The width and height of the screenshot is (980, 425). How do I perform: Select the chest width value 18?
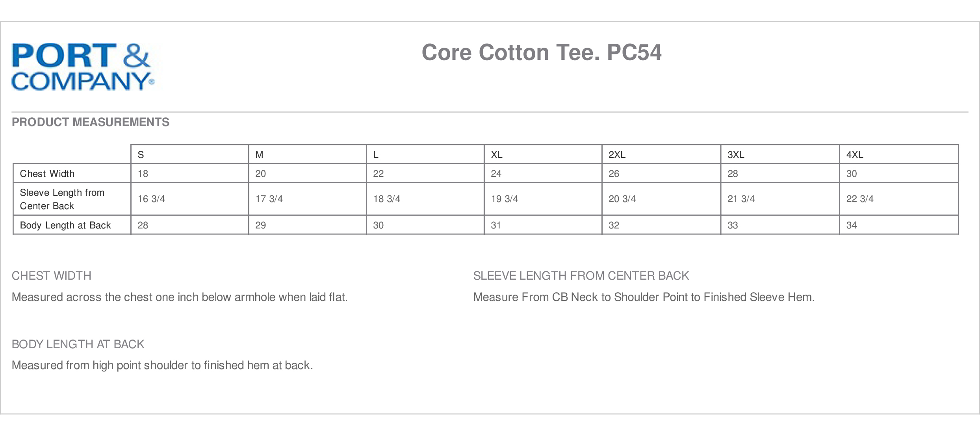143,174
